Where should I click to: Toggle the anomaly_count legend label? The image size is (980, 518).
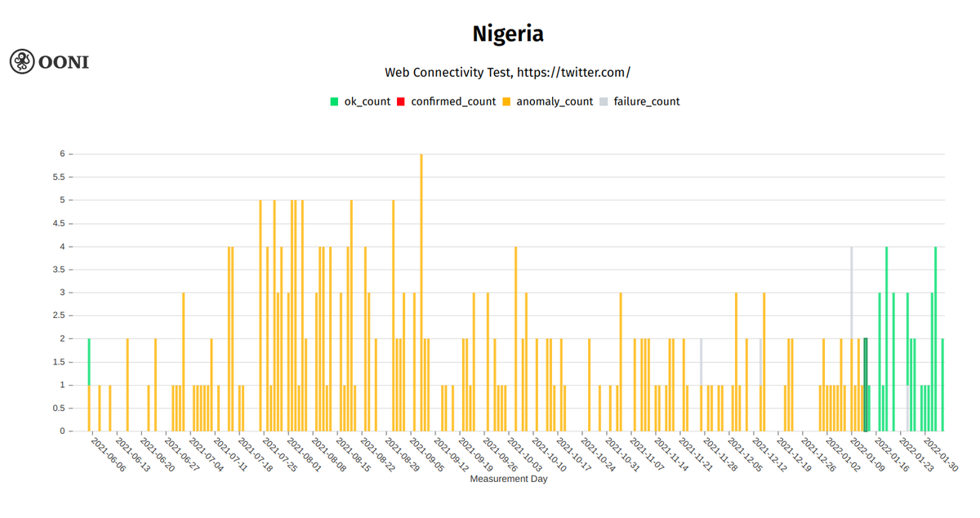pyautogui.click(x=555, y=102)
